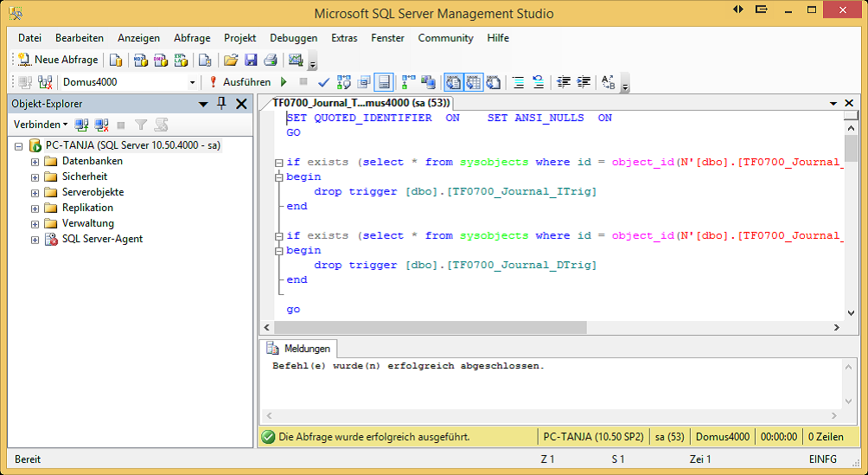Click the greyed-out icon after the filter funnel

tap(161, 125)
